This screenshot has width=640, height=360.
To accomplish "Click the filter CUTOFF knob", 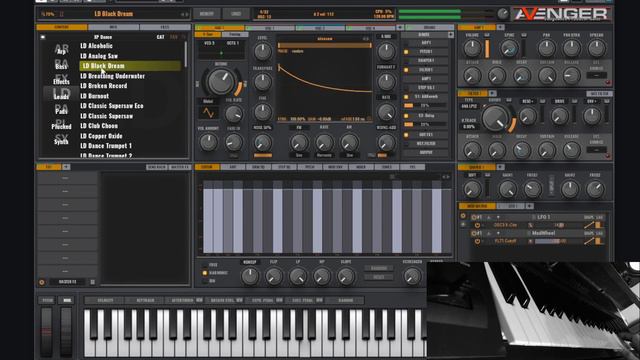I will pos(495,118).
